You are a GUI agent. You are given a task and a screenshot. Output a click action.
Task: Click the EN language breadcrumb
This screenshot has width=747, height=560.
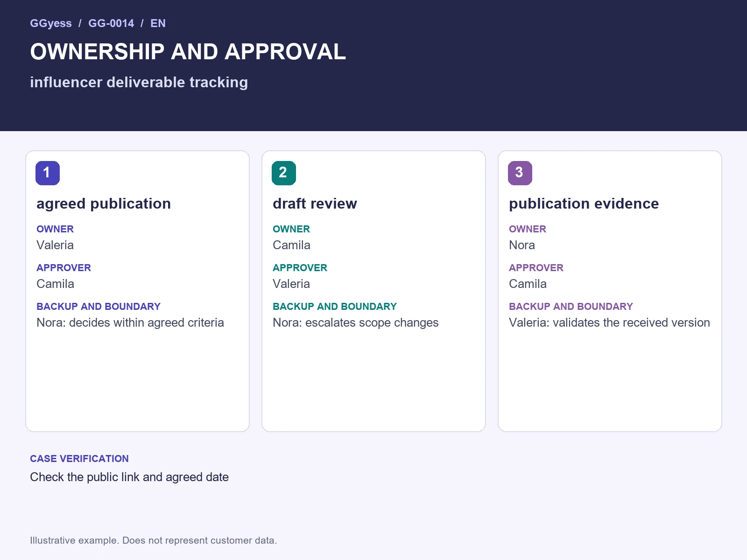point(158,23)
